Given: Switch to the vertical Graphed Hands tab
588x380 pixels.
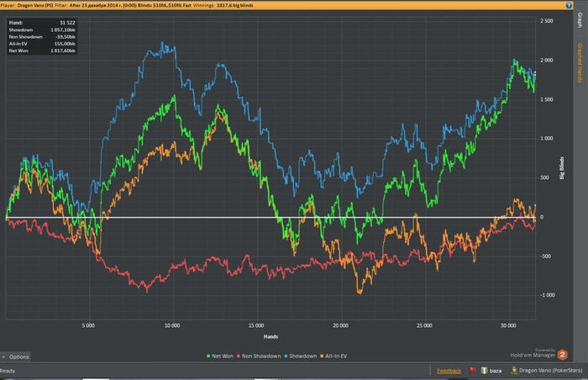Looking at the screenshot, I should pyautogui.click(x=580, y=63).
